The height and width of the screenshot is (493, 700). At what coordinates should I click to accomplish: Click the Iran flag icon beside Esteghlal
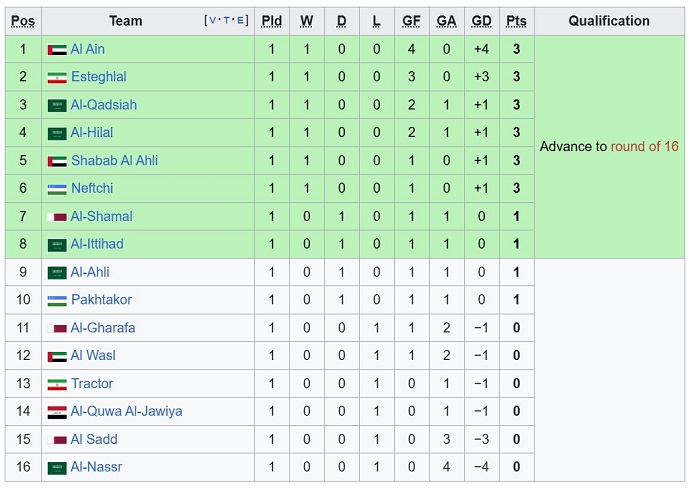coord(57,78)
